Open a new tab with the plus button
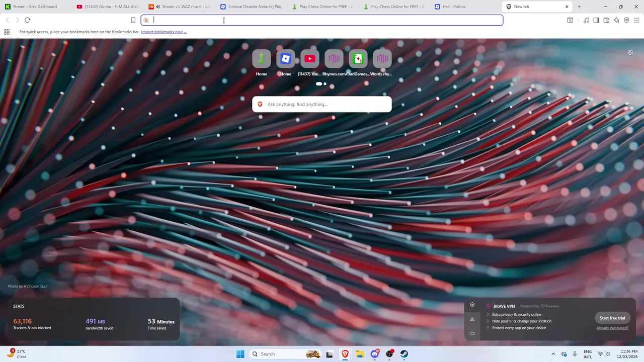 579,7
